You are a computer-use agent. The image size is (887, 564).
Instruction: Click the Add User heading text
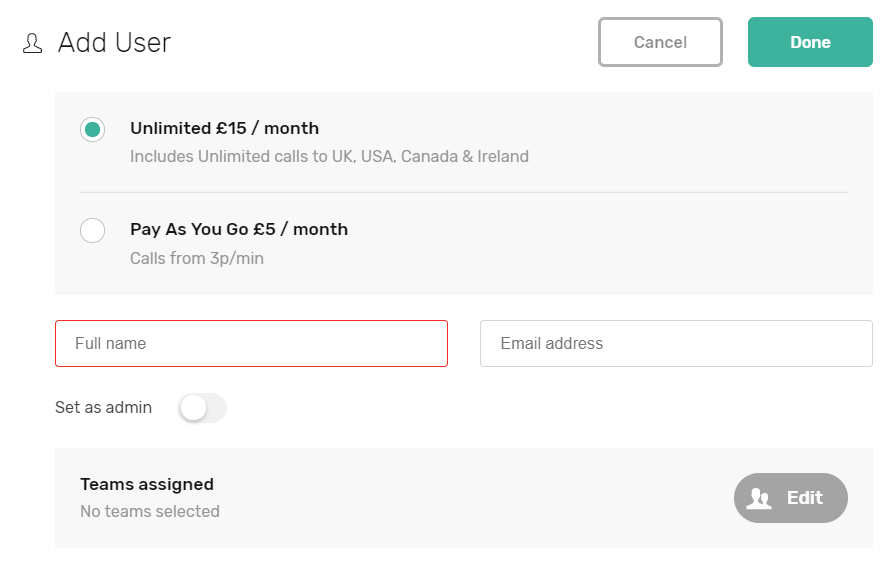pos(114,43)
